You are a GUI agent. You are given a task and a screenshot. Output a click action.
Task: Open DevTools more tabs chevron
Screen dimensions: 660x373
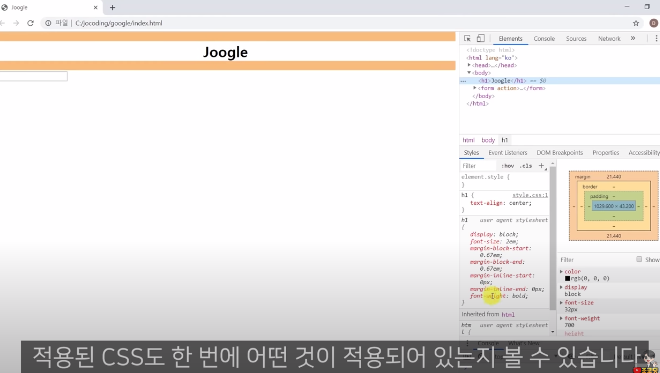coord(633,38)
